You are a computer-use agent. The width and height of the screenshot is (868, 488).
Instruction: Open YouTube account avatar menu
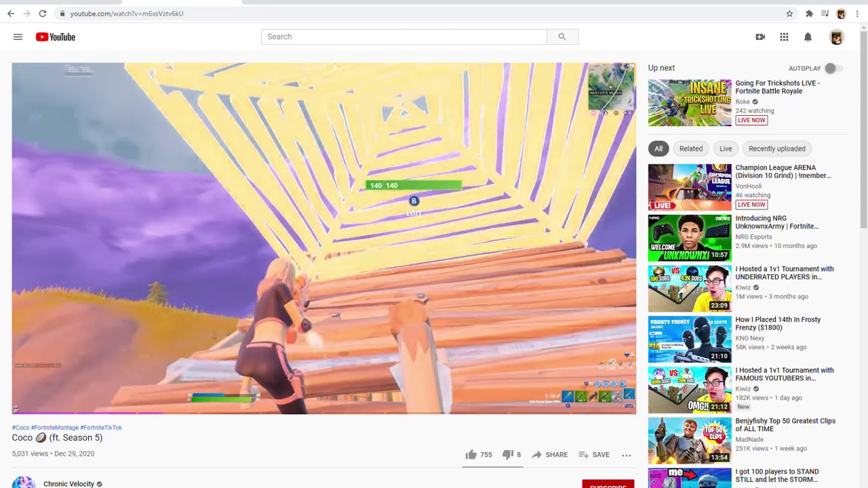(837, 37)
